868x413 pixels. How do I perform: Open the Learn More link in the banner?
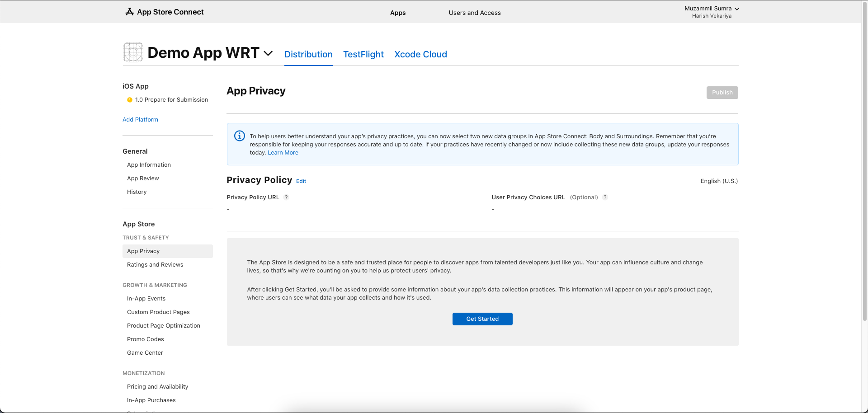(283, 153)
